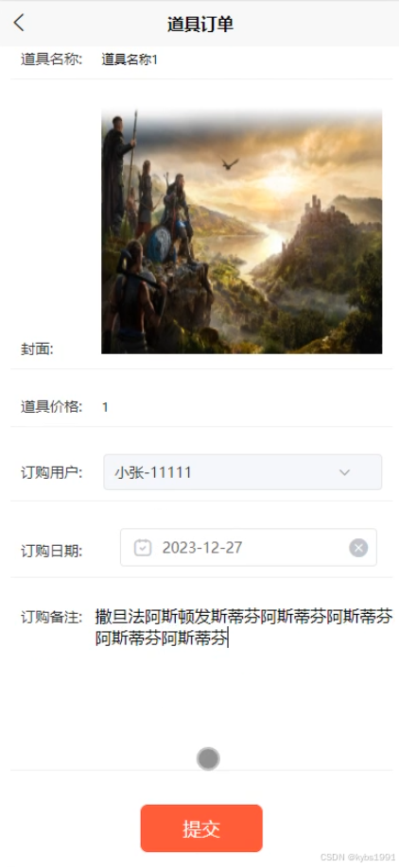This screenshot has height=868, width=399.
Task: Click the 订购备注 label
Action: pos(52,617)
